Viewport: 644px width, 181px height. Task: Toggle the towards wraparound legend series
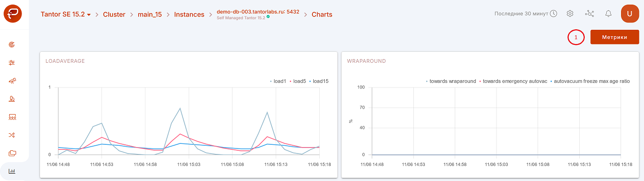click(x=451, y=81)
